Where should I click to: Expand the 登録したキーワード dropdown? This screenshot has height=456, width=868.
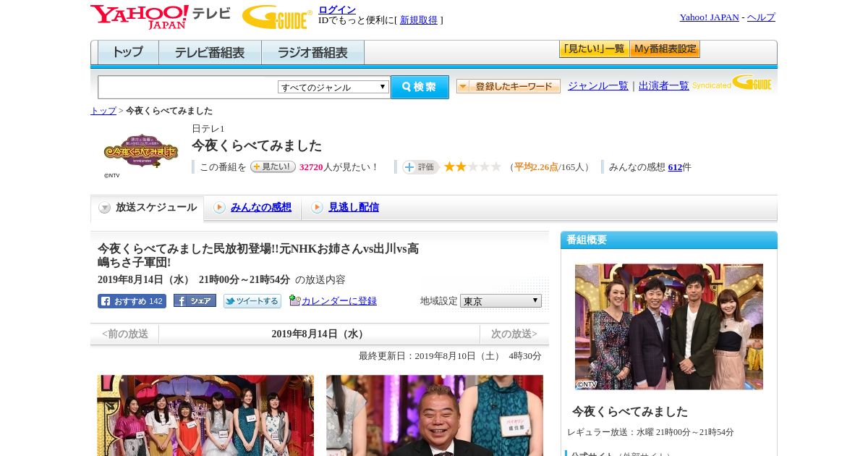pos(509,86)
